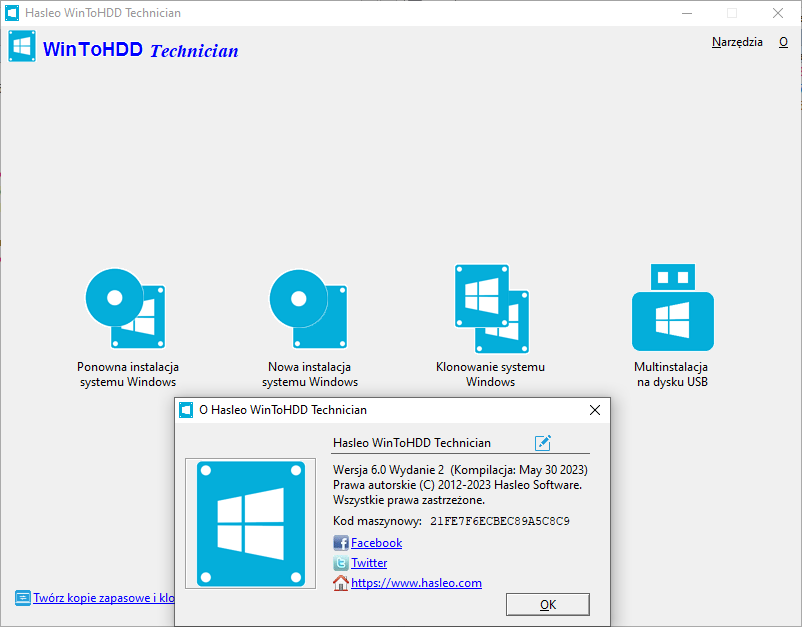Click the Prawa autorskie copyright line
Image resolution: width=802 pixels, height=627 pixels.
457,485
